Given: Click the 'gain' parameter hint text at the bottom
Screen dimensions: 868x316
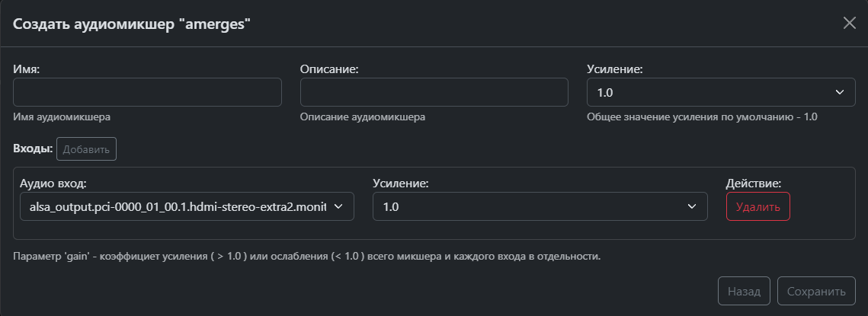Looking at the screenshot, I should point(307,257).
